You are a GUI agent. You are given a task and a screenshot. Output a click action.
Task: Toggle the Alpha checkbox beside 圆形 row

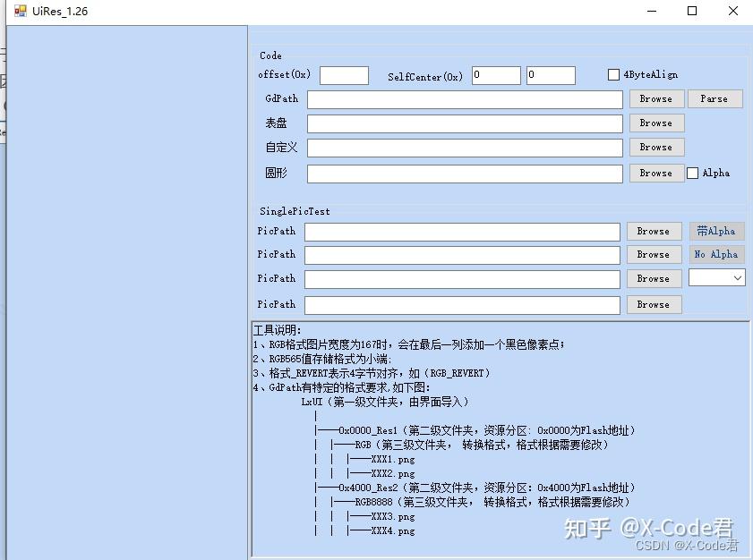click(x=693, y=173)
